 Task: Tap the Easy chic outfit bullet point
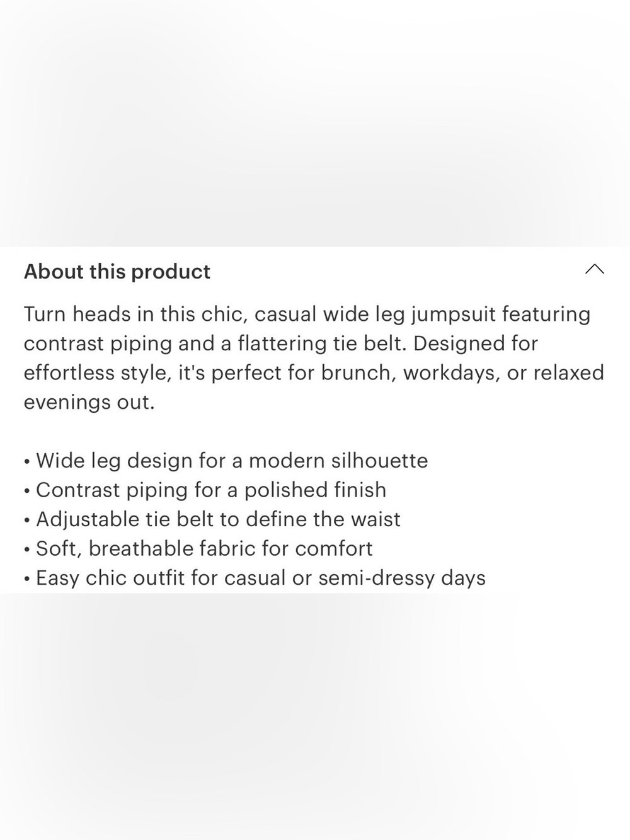255,578
